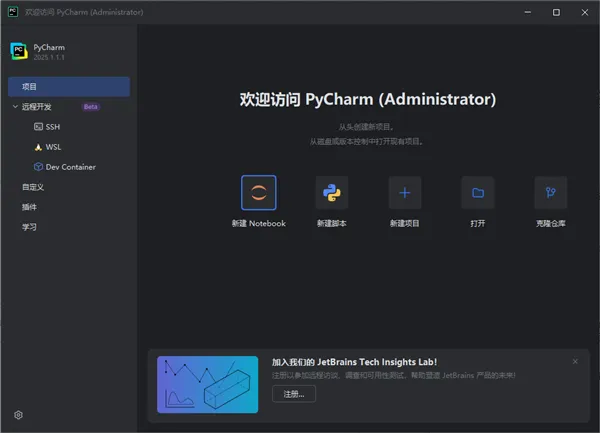600x433 pixels.
Task: Open the 学习 sidebar tab
Action: [29, 227]
